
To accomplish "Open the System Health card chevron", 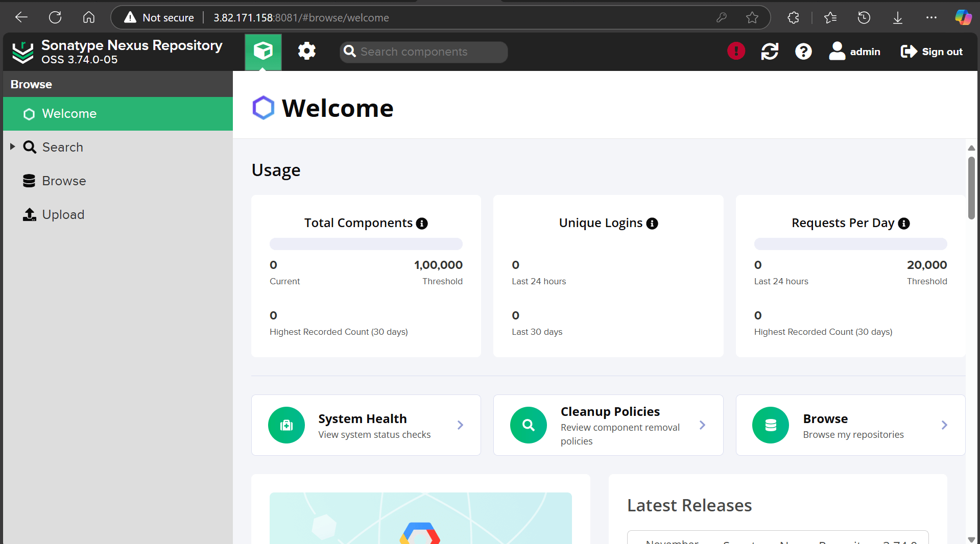I will (x=460, y=425).
